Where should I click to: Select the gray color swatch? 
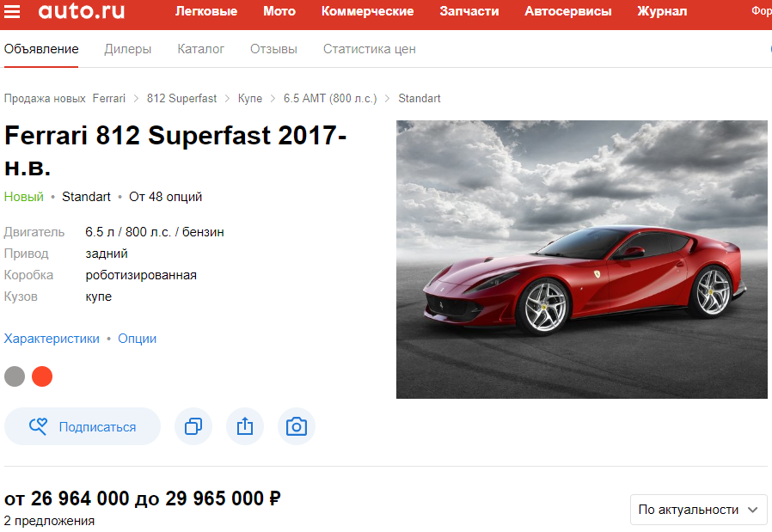click(15, 376)
